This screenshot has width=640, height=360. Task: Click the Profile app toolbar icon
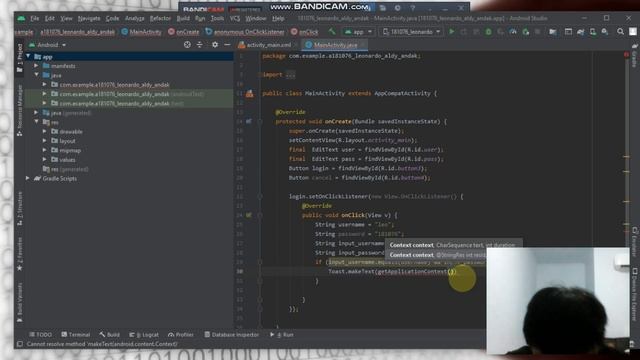point(513,31)
